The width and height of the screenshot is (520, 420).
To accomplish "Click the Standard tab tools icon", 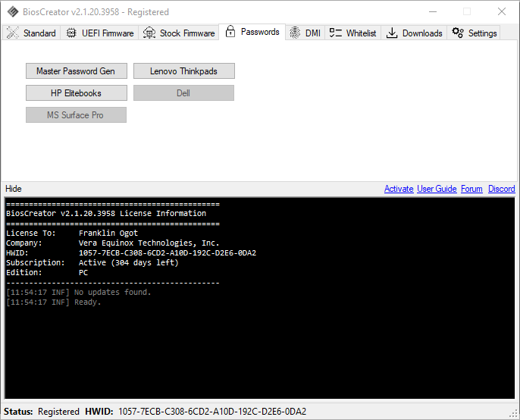I will (13, 33).
